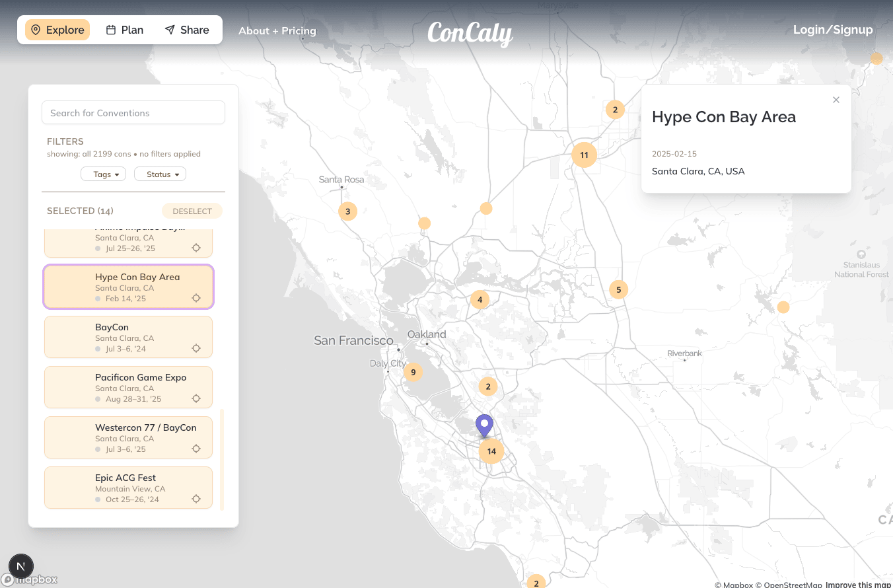Click the Santa Rosa map label
This screenshot has height=588, width=893.
coord(341,179)
